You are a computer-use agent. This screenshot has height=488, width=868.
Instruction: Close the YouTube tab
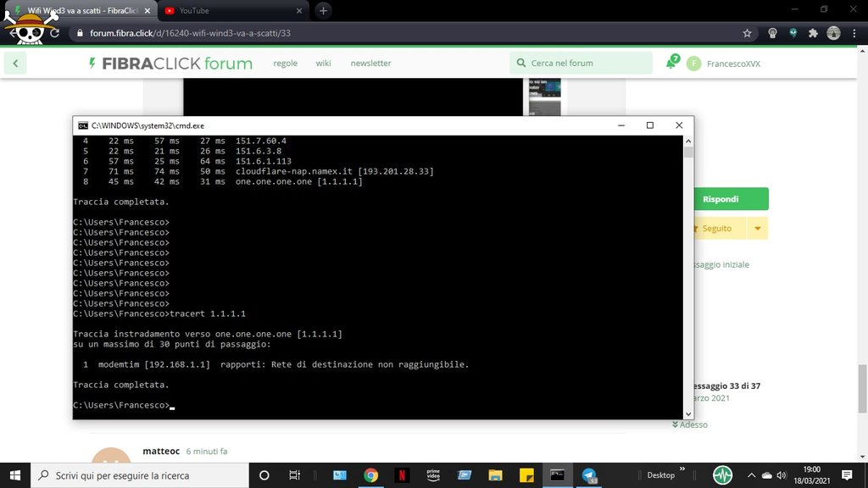pos(299,10)
